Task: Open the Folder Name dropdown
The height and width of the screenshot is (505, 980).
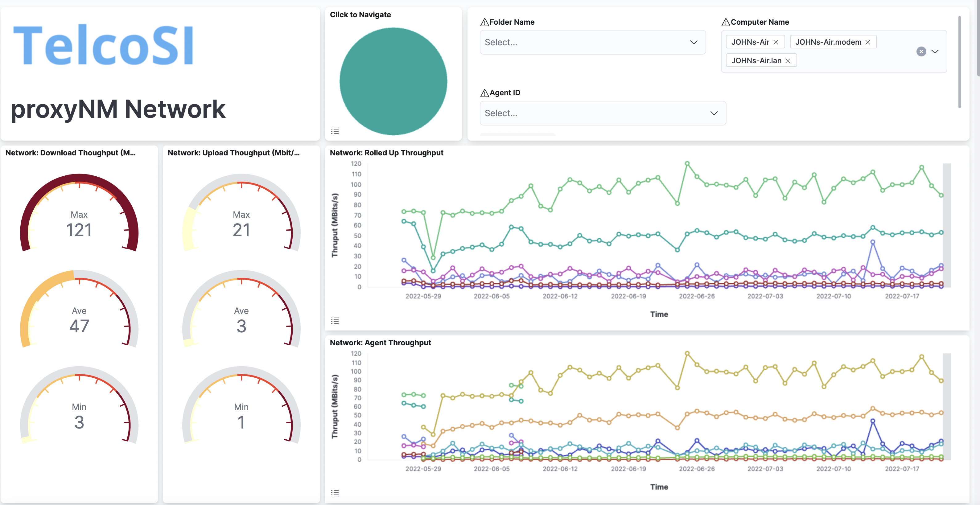Action: pyautogui.click(x=592, y=42)
